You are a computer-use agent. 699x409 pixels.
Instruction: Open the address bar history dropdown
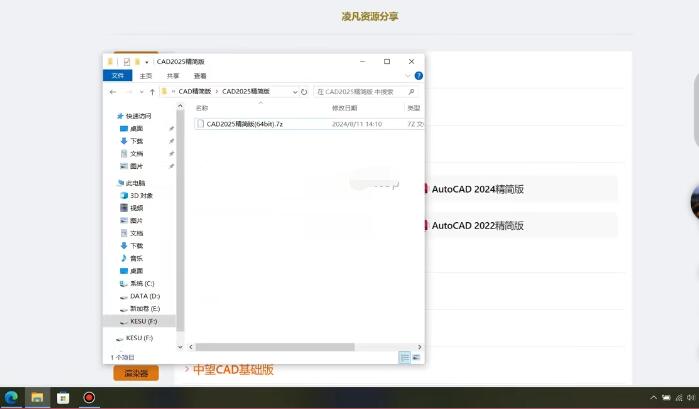tap(295, 92)
